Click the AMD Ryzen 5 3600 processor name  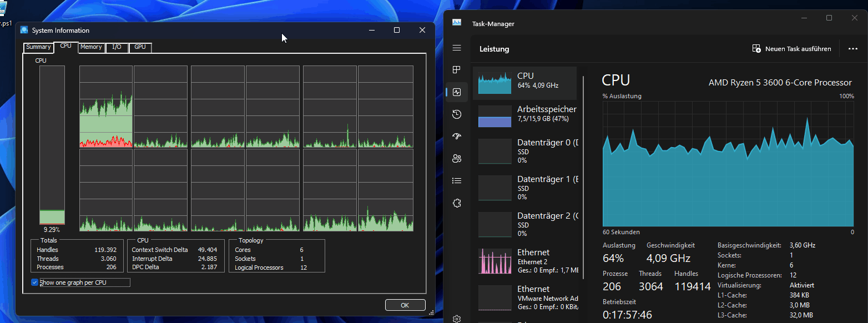click(780, 82)
